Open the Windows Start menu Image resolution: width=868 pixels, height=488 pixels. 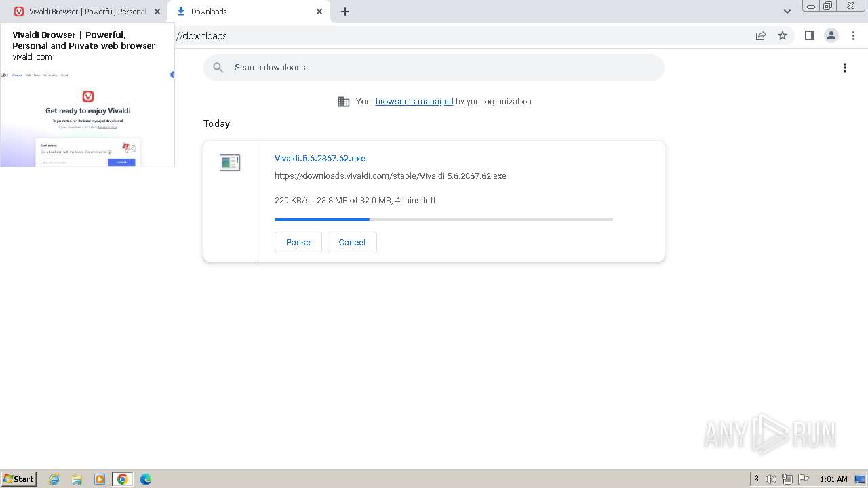[19, 479]
